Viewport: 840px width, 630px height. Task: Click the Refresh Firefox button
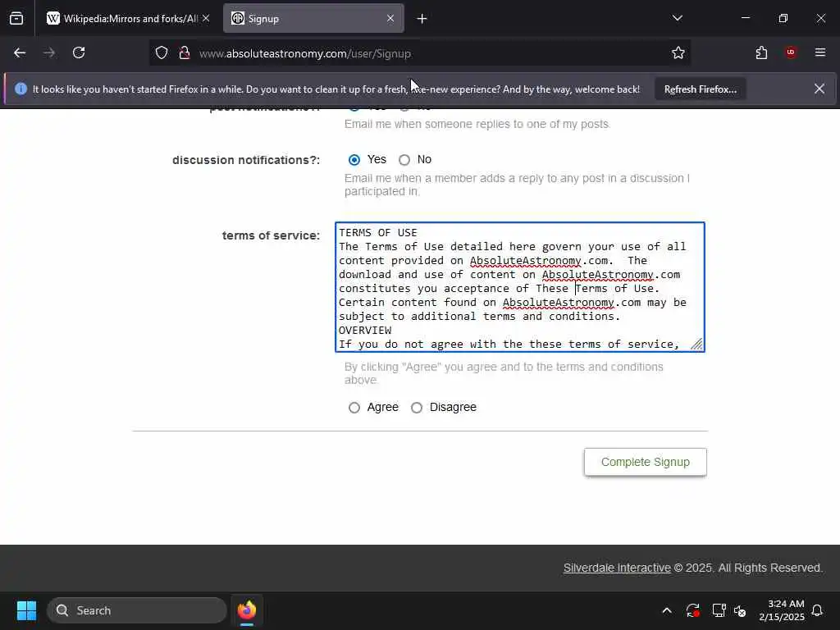(701, 89)
